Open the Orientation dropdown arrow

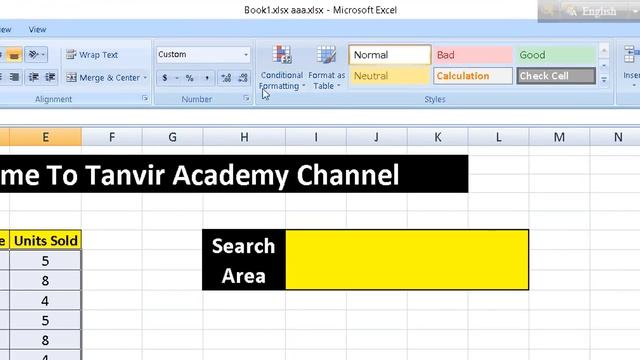(43, 55)
